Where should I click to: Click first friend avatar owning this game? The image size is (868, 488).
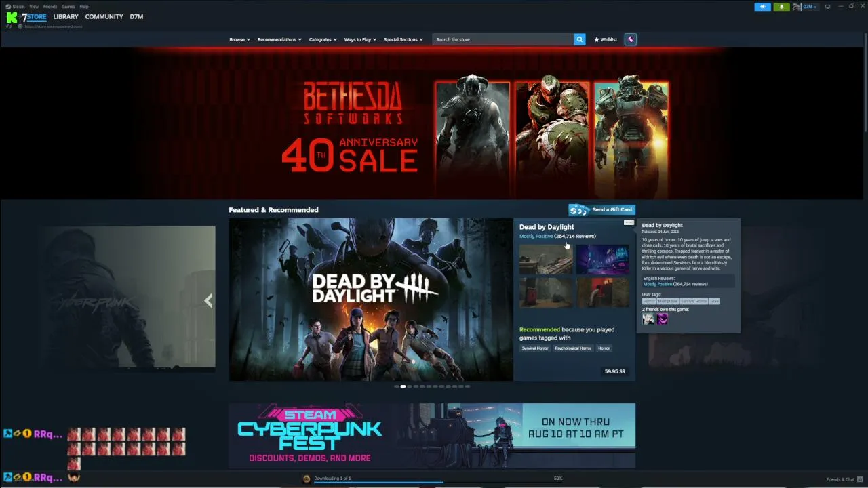click(648, 319)
